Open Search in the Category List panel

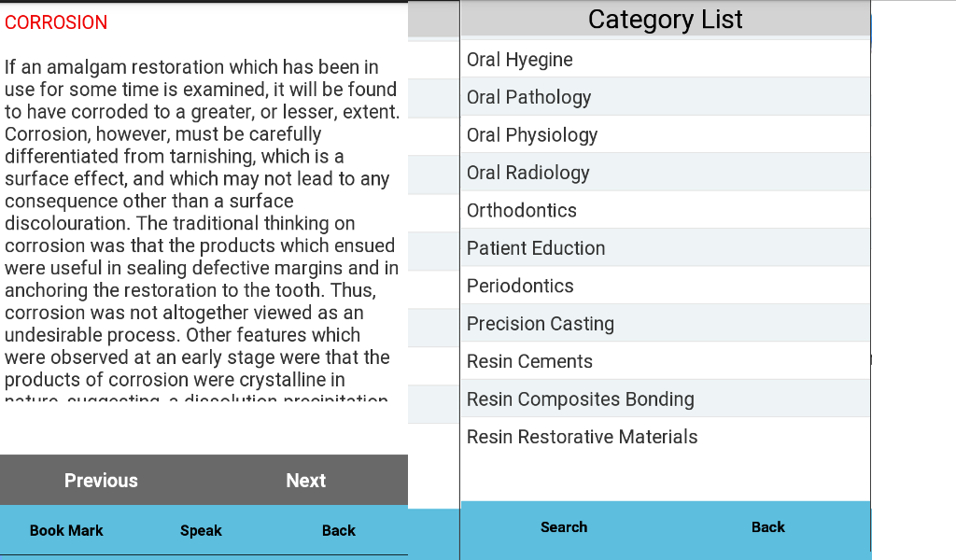tap(564, 526)
